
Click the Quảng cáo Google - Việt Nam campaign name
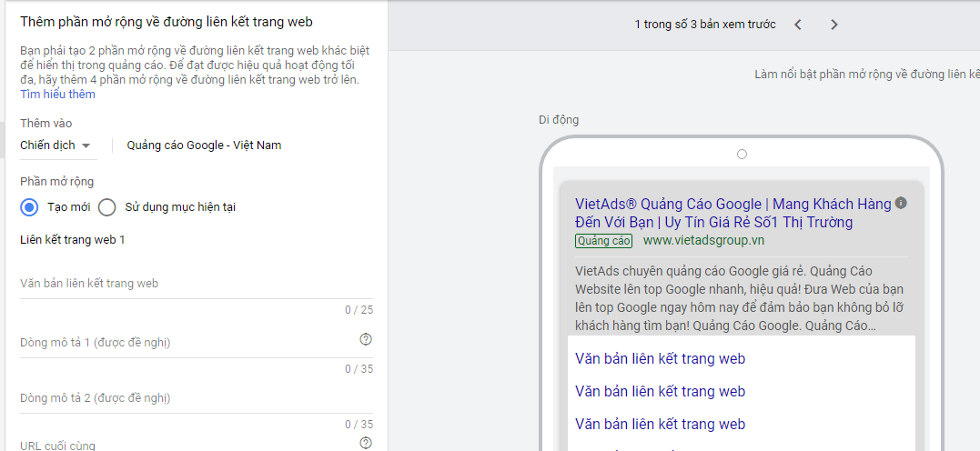click(x=204, y=145)
